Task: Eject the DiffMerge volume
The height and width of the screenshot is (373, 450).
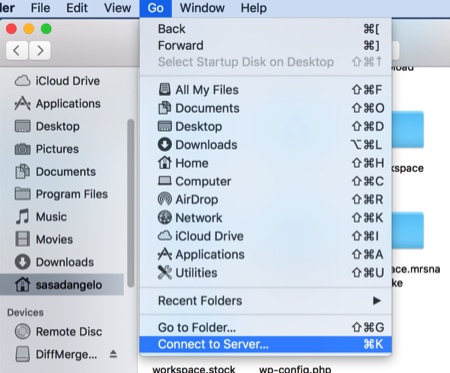Action: point(113,354)
